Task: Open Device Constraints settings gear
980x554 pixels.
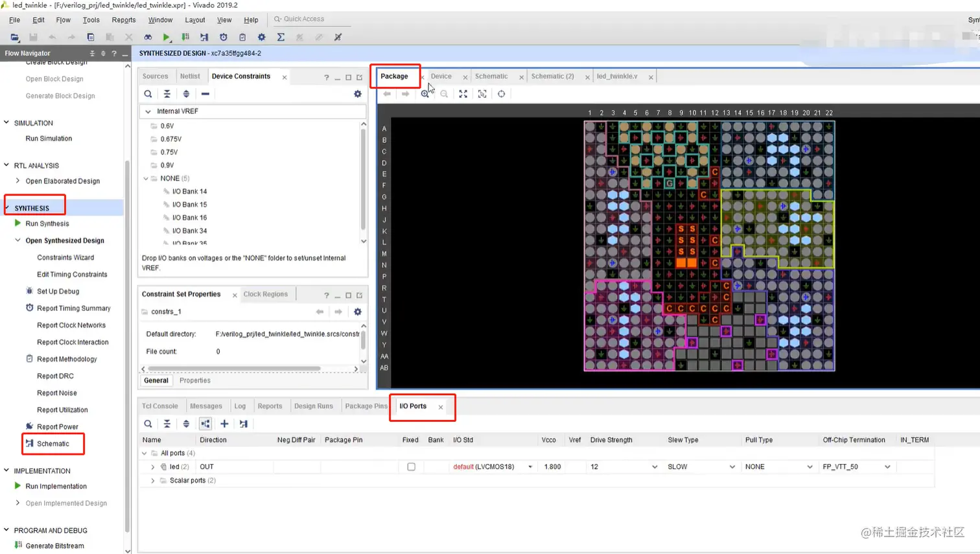Action: (x=358, y=94)
